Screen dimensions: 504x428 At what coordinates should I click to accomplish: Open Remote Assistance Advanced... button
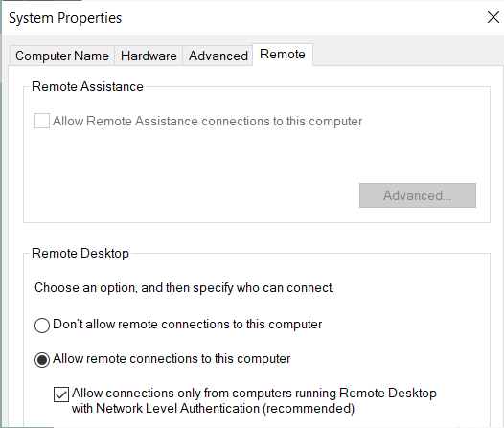(x=418, y=195)
